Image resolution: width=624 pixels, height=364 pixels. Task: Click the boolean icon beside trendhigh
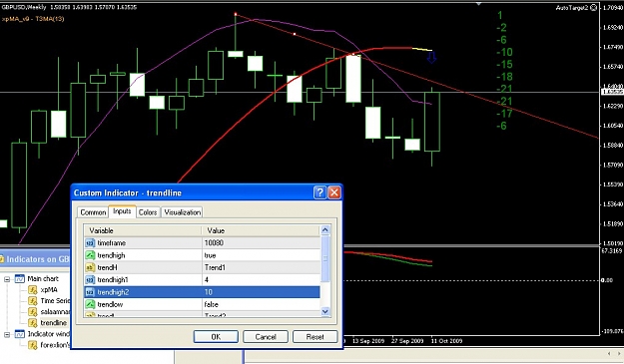90,255
